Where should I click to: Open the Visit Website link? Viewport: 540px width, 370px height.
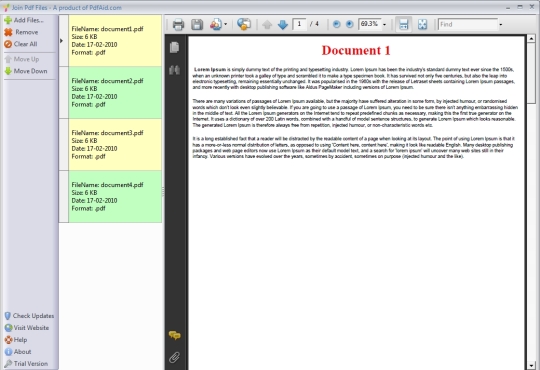coord(27,328)
